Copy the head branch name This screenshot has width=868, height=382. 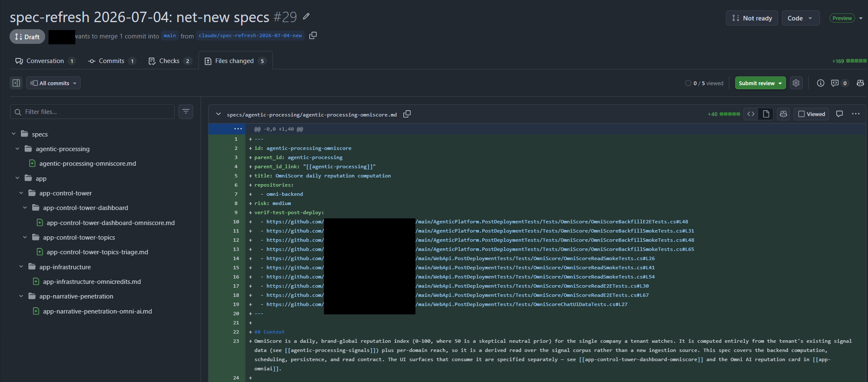(x=313, y=35)
